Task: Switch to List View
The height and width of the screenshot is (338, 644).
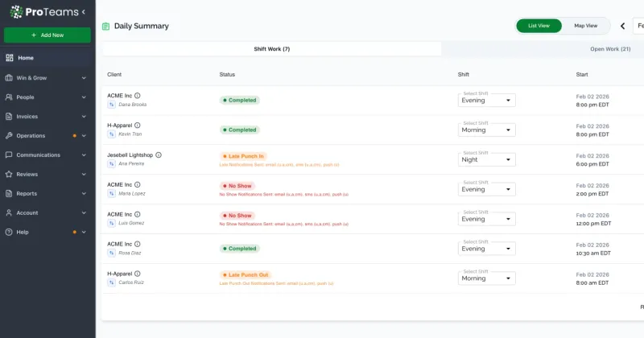Action: point(539,26)
